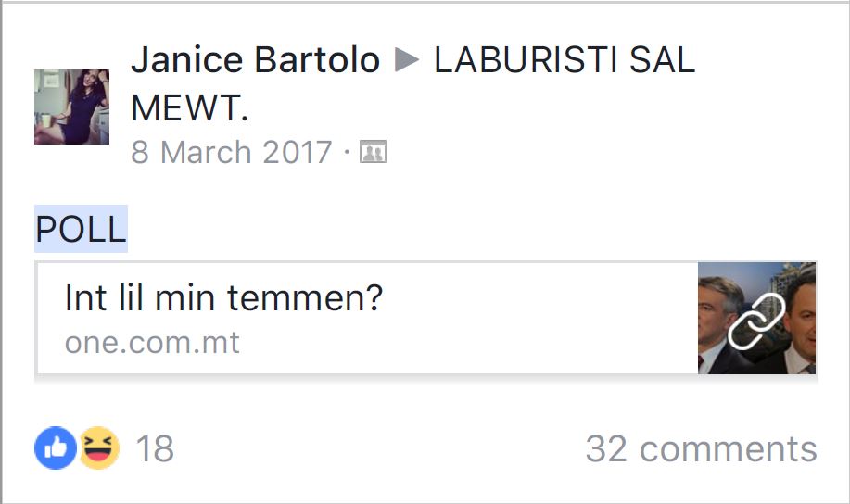
Task: Open the link preview photo thumbnail
Action: coord(757,318)
